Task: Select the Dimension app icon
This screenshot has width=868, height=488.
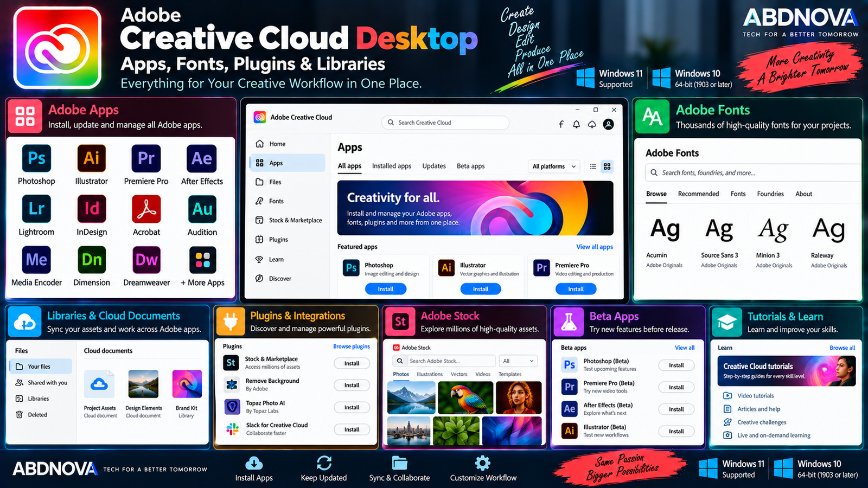Action: click(91, 260)
